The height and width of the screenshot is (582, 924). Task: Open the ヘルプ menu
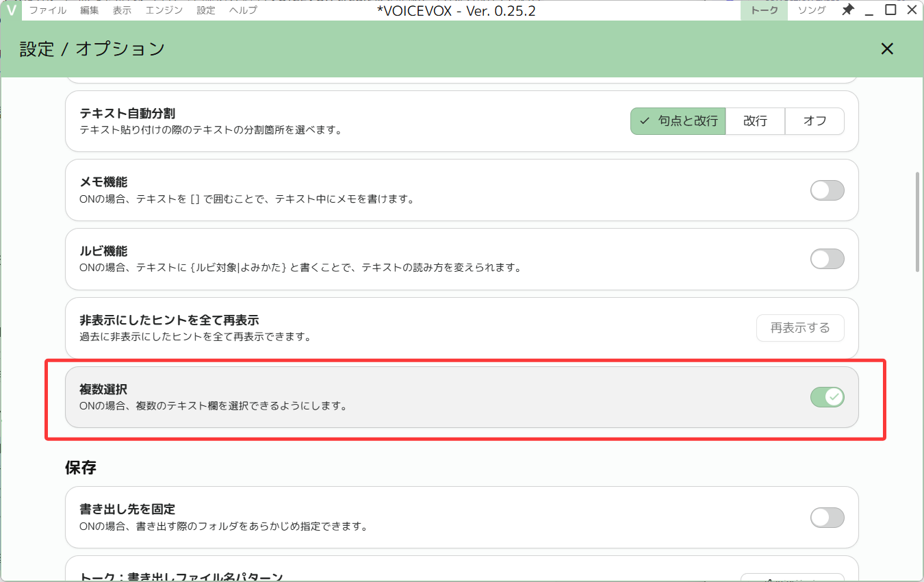tap(243, 10)
